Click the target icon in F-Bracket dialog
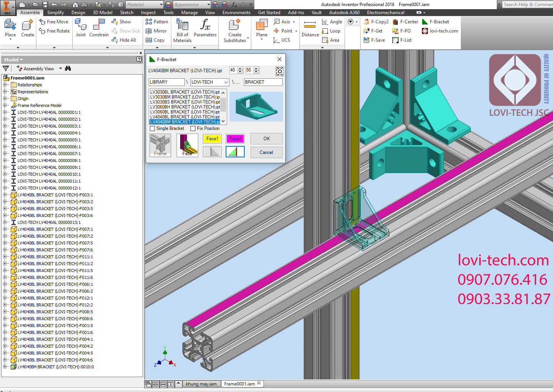 [x=280, y=71]
